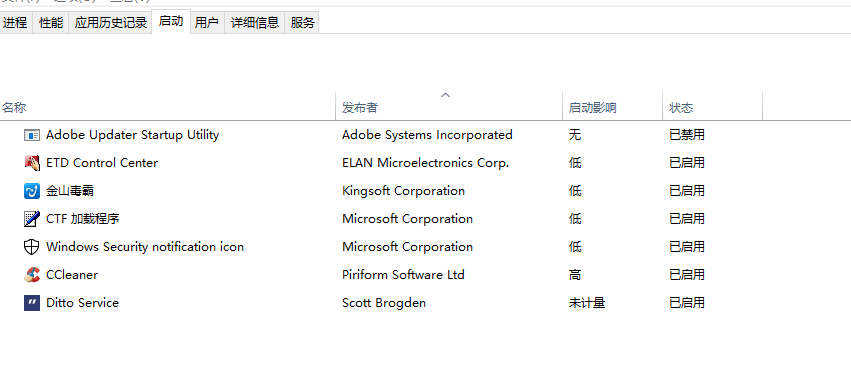Click publisher Scott Brogden
The height and width of the screenshot is (381, 851).
(384, 303)
